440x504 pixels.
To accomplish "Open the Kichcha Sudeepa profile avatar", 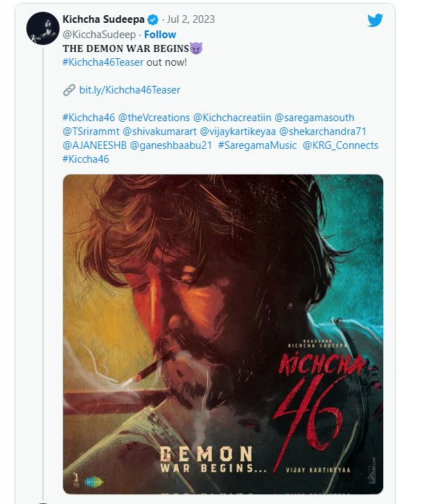I will pos(42,28).
